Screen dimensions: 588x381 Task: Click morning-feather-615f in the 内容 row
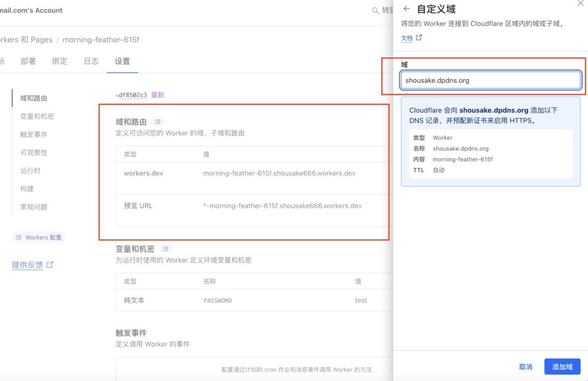(463, 159)
